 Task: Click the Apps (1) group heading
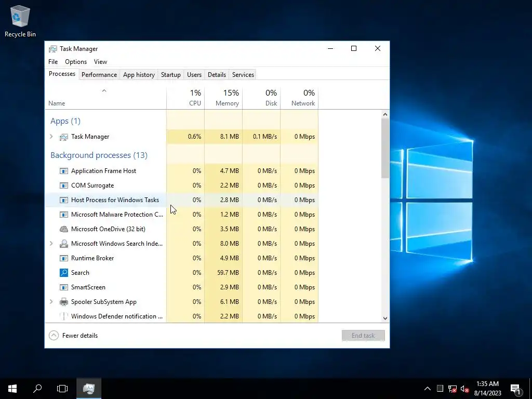pyautogui.click(x=65, y=121)
